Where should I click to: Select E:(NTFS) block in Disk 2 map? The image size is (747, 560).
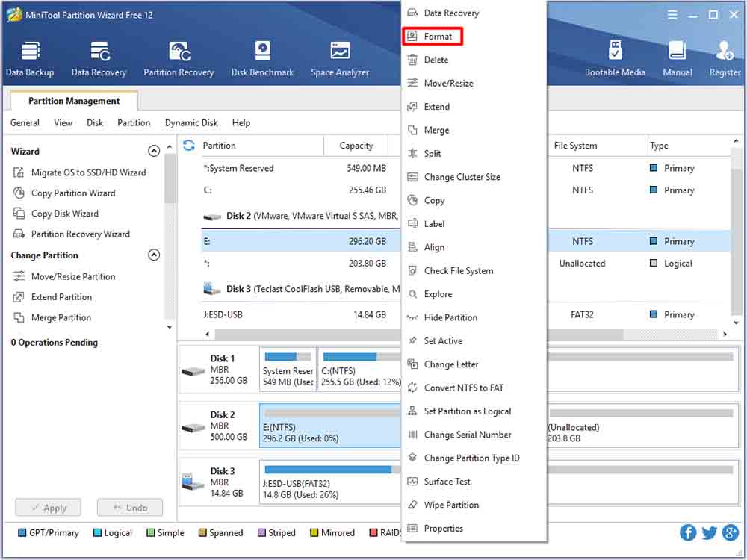click(x=330, y=426)
